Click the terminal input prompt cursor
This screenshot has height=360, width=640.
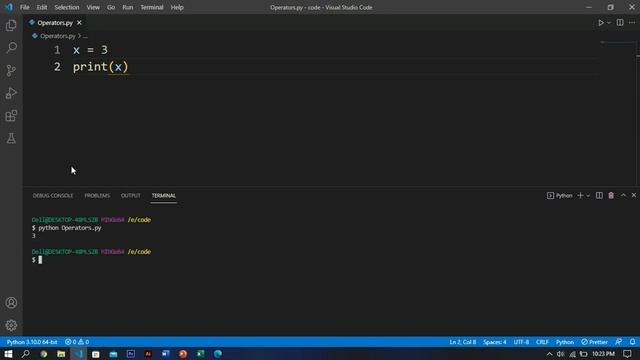(40, 260)
